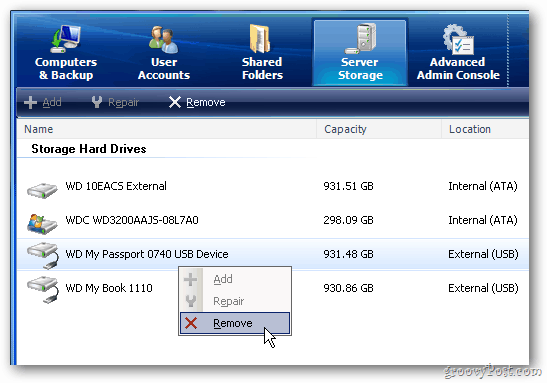Click the wrench icon in the context menu
Viewport: 547px width, 383px height.
click(x=191, y=301)
